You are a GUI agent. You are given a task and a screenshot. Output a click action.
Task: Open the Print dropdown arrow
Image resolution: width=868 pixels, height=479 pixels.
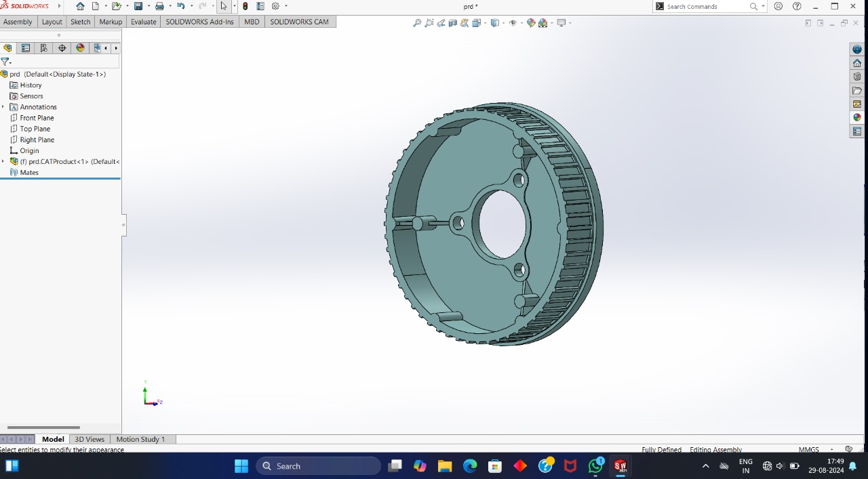(x=170, y=6)
